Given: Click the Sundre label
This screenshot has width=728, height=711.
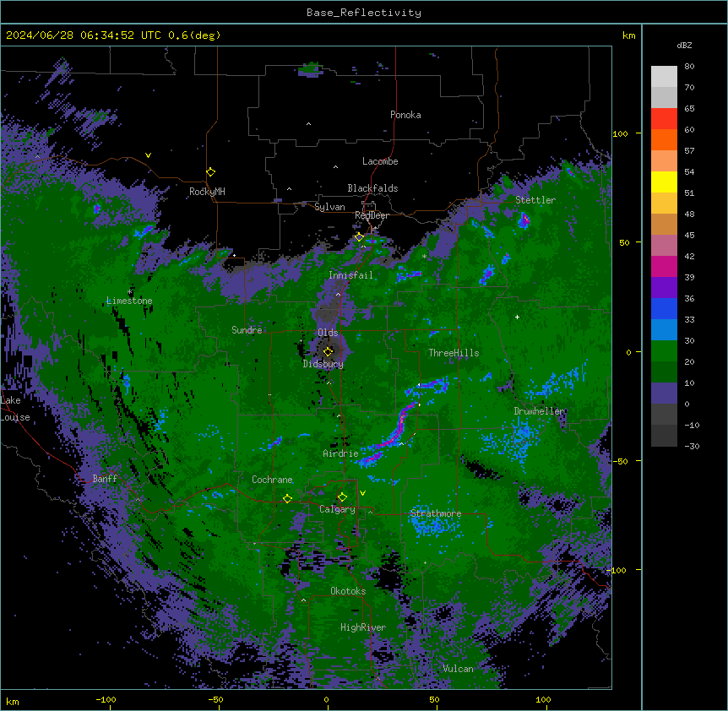Looking at the screenshot, I should pyautogui.click(x=247, y=330).
